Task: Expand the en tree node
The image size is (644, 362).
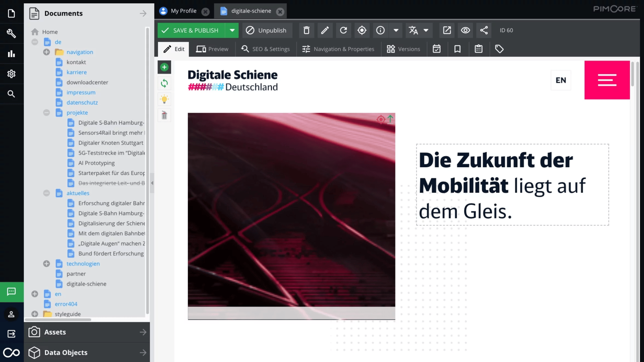Action: (35, 294)
